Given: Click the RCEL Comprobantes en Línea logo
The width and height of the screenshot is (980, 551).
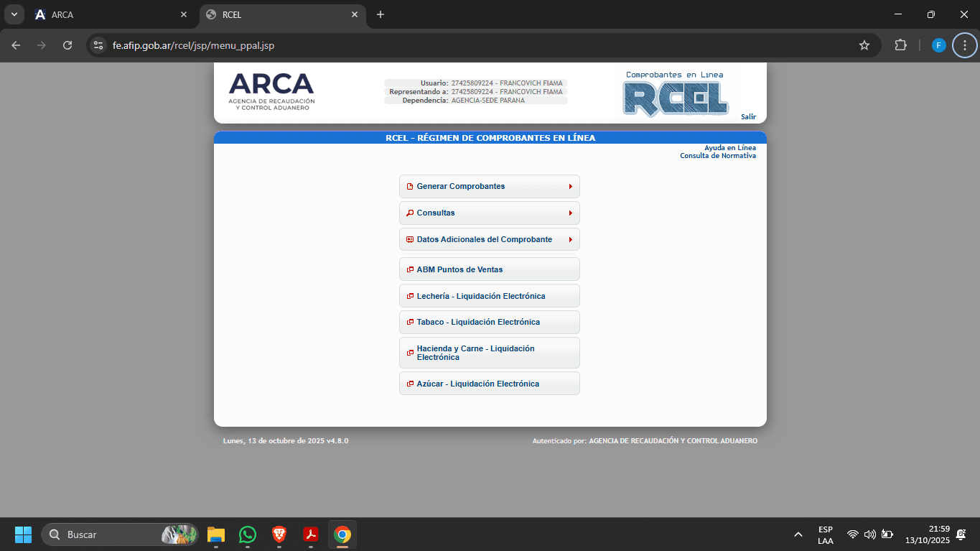Looking at the screenshot, I should coord(676,93).
